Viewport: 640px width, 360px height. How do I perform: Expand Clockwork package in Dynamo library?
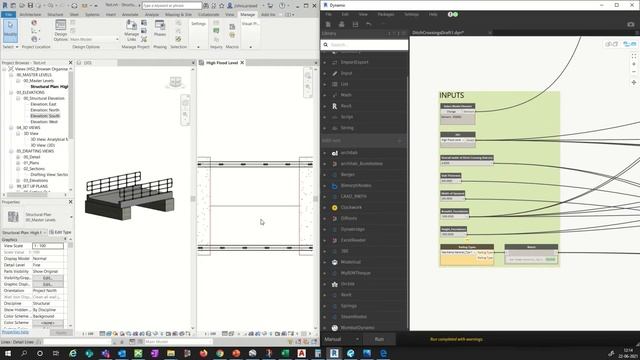pyautogui.click(x=325, y=207)
